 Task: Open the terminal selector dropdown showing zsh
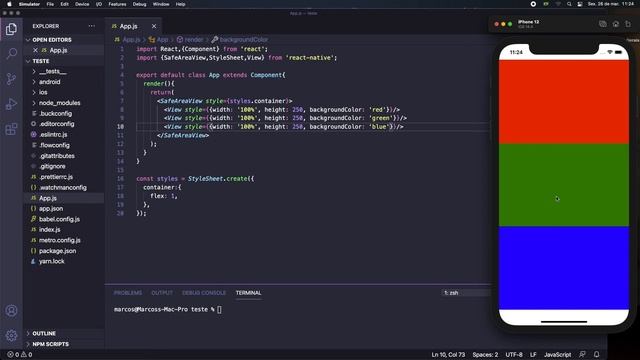coord(465,293)
